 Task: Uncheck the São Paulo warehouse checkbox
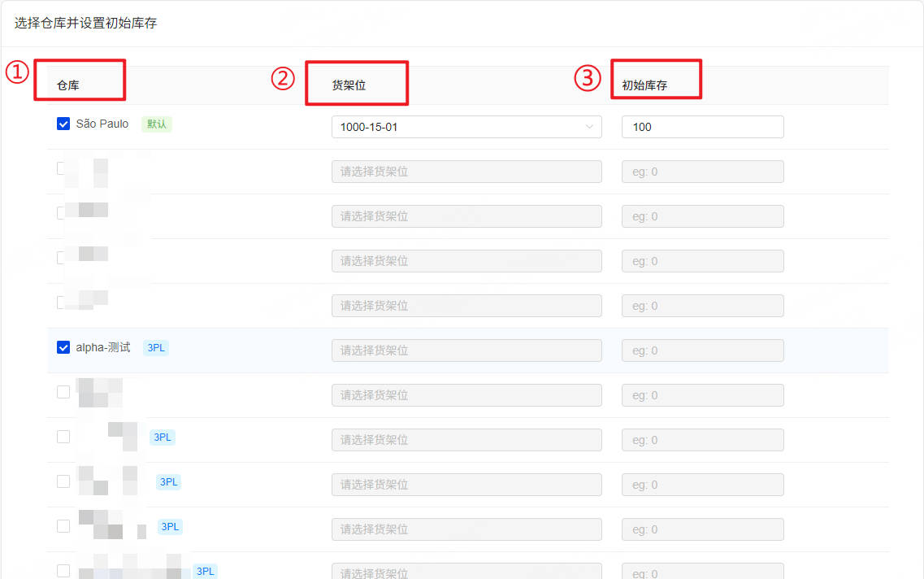pyautogui.click(x=63, y=124)
